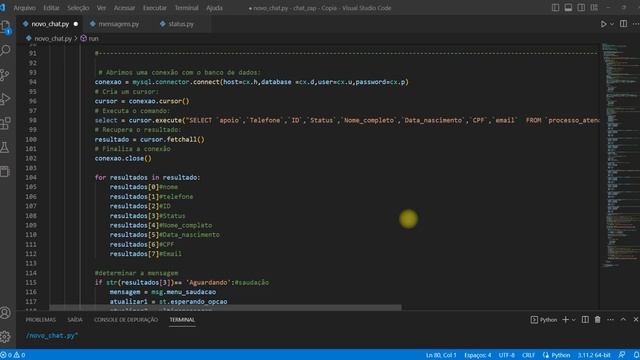Open the Explorer view in activity bar

(x=6, y=27)
